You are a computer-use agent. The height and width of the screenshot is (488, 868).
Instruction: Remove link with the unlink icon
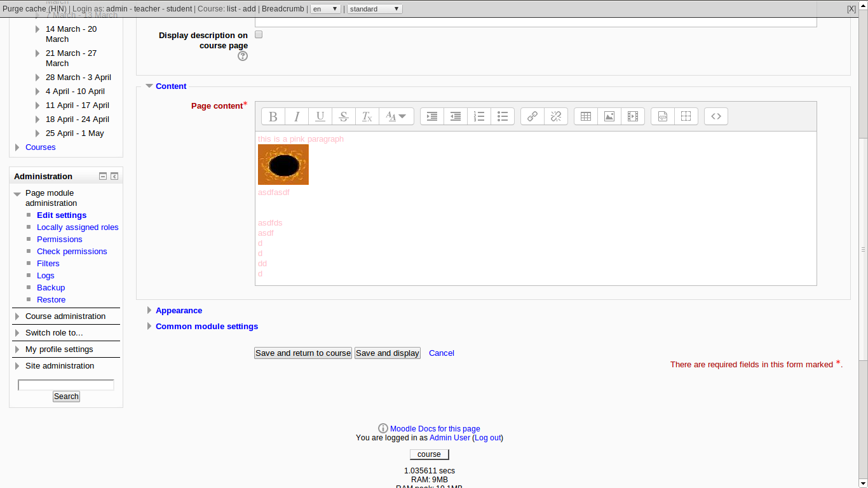point(556,116)
